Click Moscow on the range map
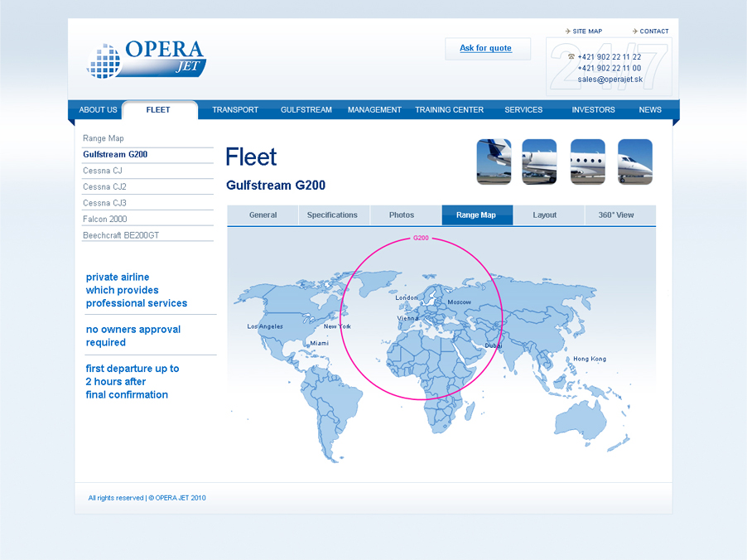 pyautogui.click(x=460, y=302)
